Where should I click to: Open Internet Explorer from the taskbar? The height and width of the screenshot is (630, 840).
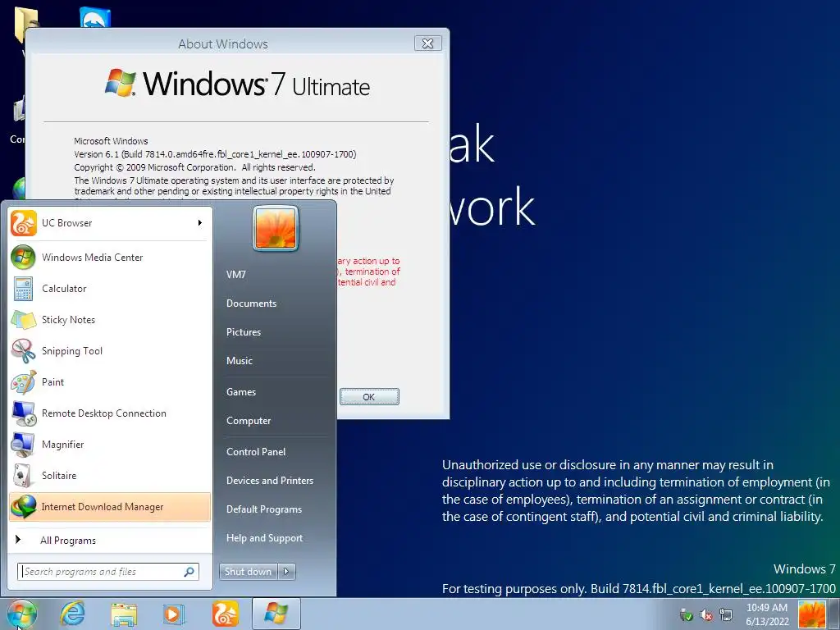coord(72,614)
